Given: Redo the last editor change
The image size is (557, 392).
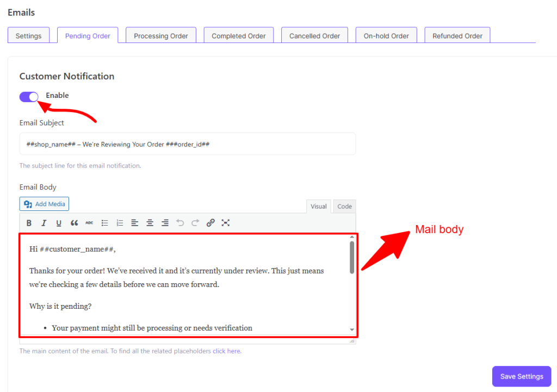Looking at the screenshot, I should coord(195,222).
